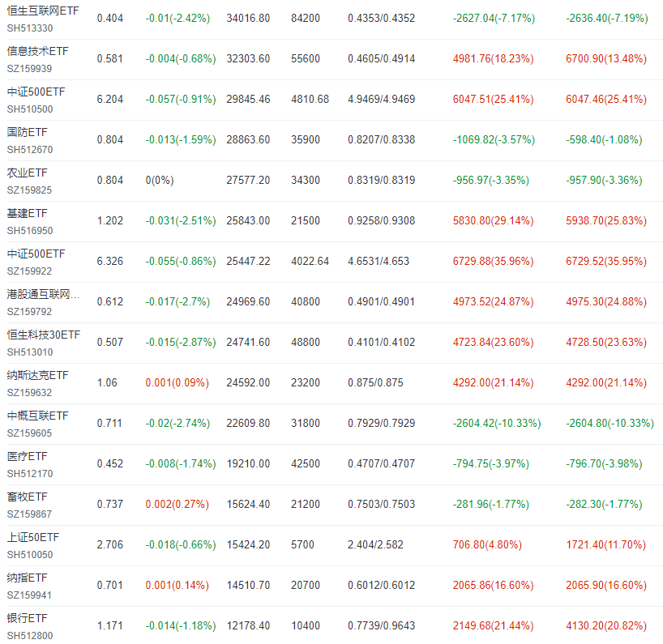Open 港股通互联网 fund name
This screenshot has height=644, width=663.
coord(43,295)
